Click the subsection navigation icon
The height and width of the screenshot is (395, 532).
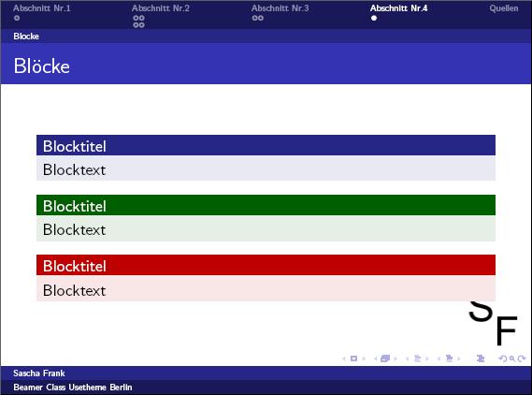coord(417,358)
